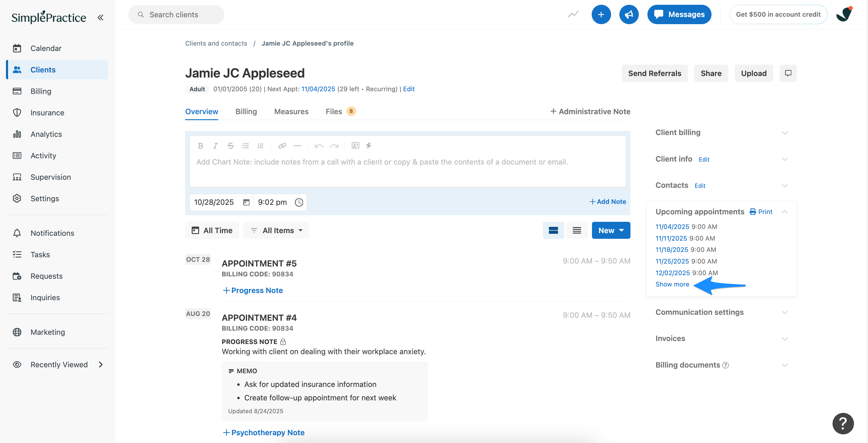
Task: Insert a link in chart note
Action: pyautogui.click(x=282, y=145)
